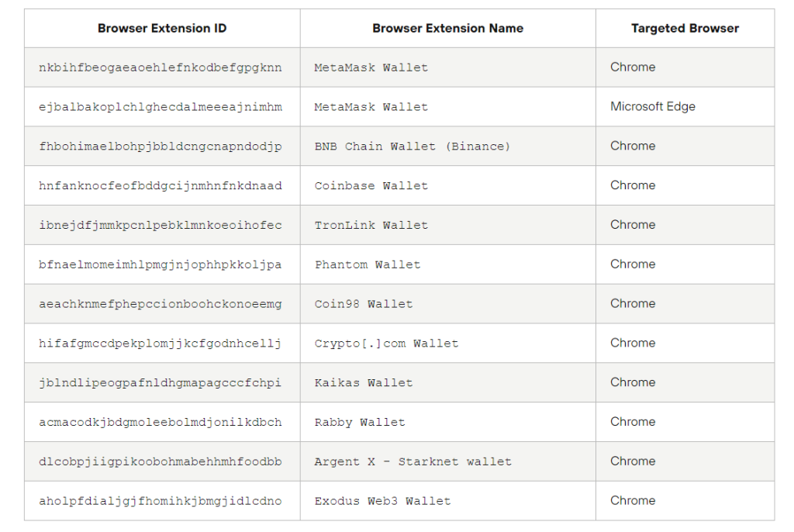Click the Exodus Web3 Wallet cell
The height and width of the screenshot is (532, 794).
382,501
